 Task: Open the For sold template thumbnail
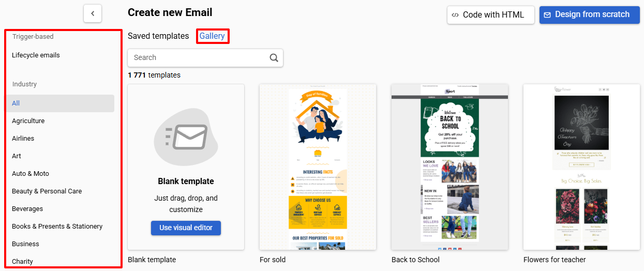[x=318, y=167]
